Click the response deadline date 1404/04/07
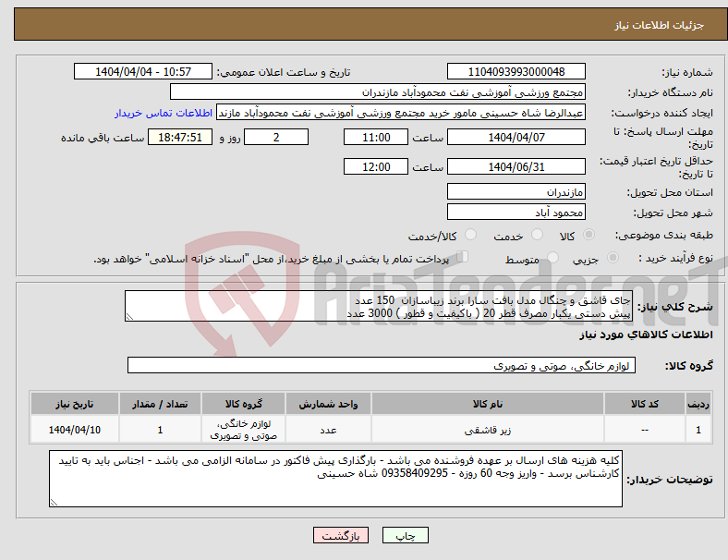The width and height of the screenshot is (728, 560). [x=516, y=137]
